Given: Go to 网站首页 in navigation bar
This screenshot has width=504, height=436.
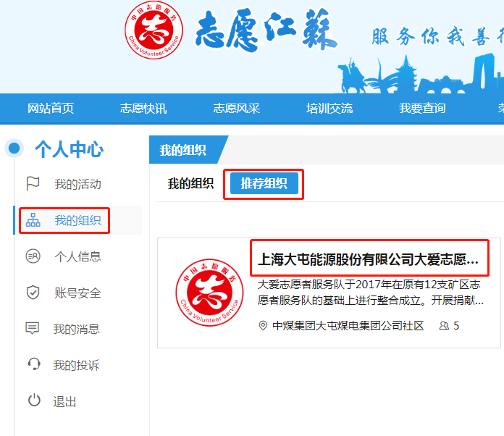Looking at the screenshot, I should click(51, 109).
